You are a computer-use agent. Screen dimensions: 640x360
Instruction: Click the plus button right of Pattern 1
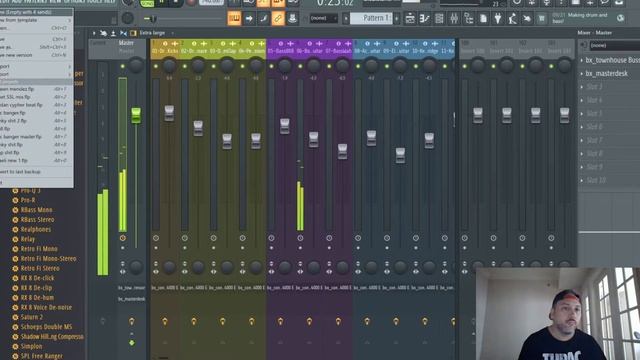(x=396, y=18)
